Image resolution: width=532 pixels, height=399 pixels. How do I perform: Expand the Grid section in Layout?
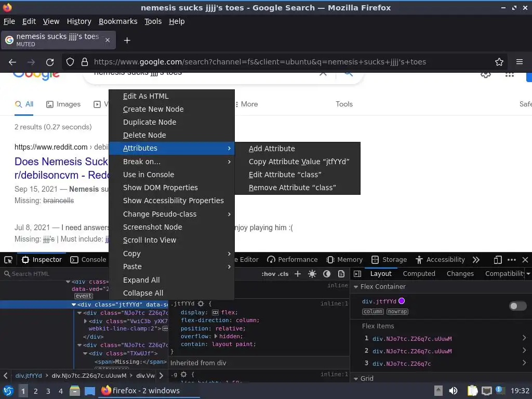click(x=356, y=379)
